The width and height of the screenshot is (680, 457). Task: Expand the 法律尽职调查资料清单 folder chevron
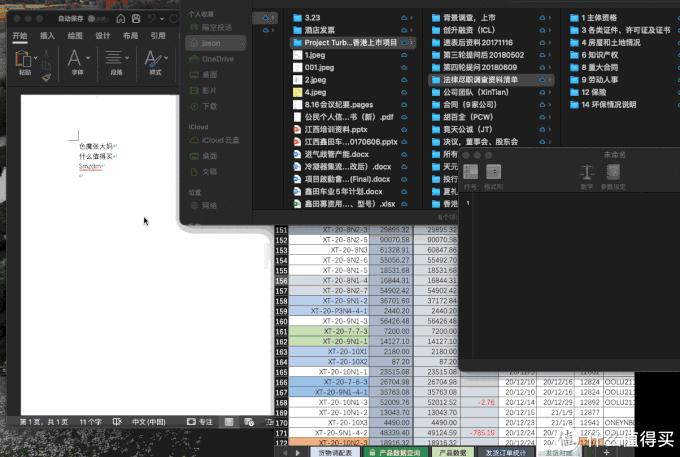[550, 80]
